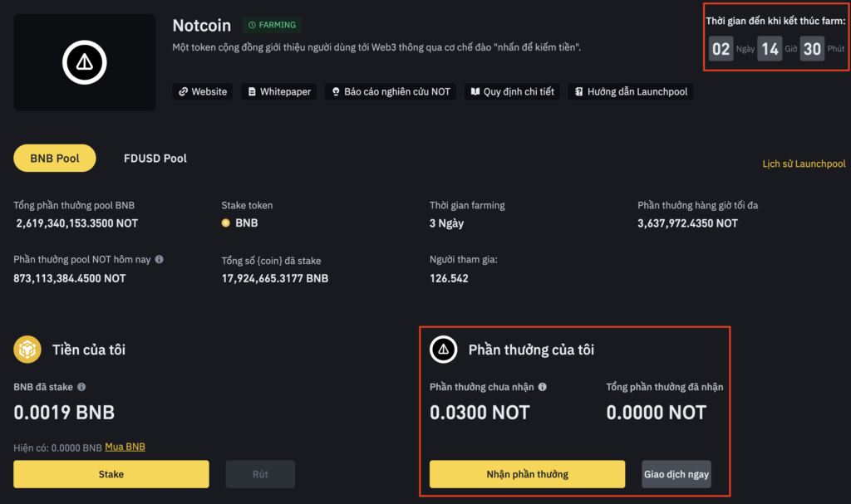Click the Notcoin logo thumbnail
Image resolution: width=851 pixels, height=504 pixels.
pos(84,62)
